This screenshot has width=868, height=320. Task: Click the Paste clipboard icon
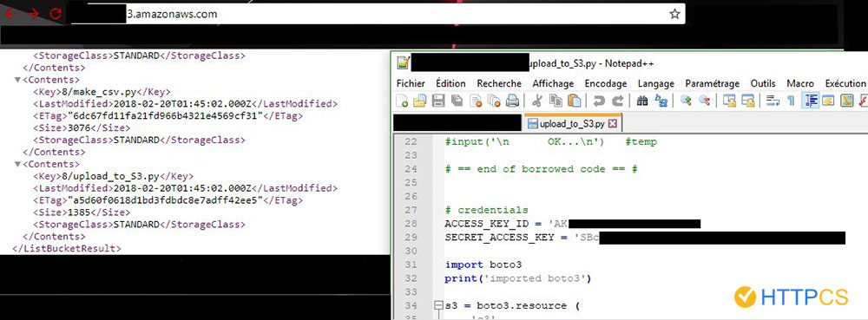[x=575, y=101]
